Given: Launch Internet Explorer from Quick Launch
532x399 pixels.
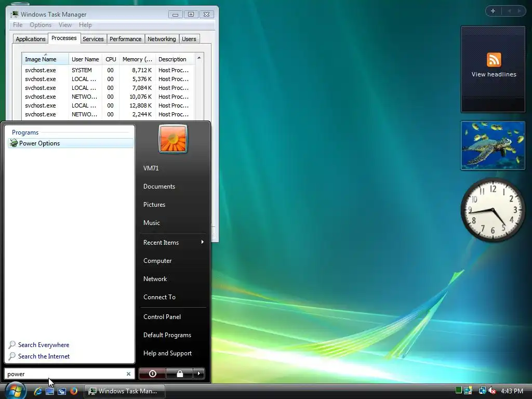Looking at the screenshot, I should [38, 391].
